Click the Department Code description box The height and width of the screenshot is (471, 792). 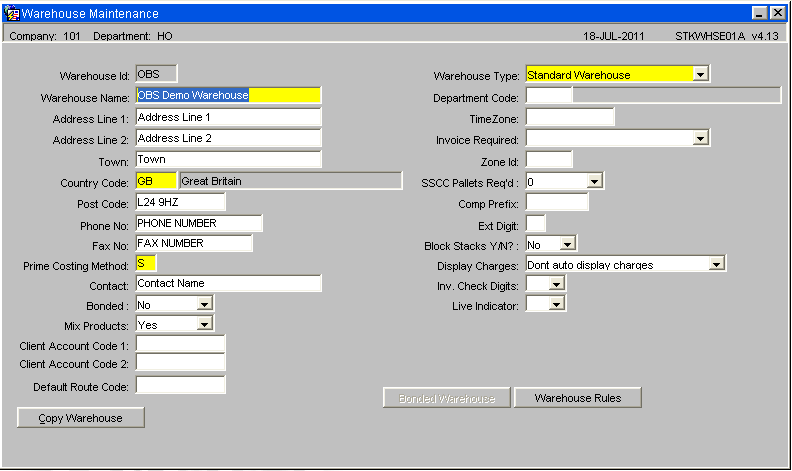[x=676, y=95]
